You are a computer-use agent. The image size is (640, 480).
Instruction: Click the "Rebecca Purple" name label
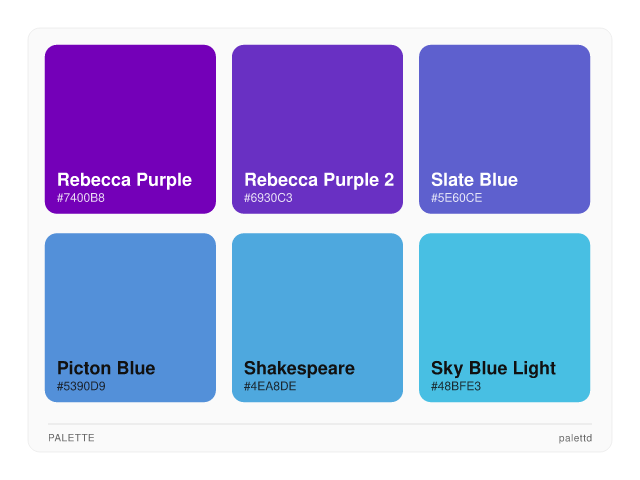click(x=124, y=180)
